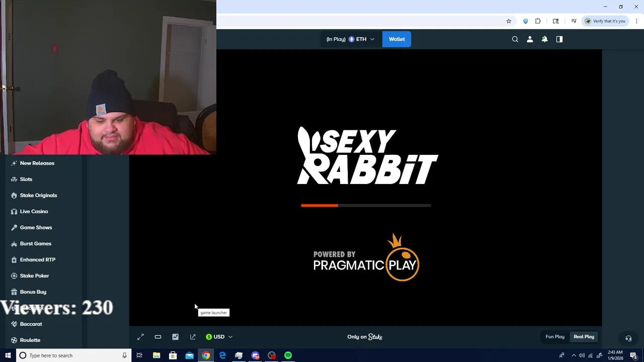This screenshot has height=362, width=644.
Task: Open Discord from the taskbar
Action: pyautogui.click(x=255, y=355)
